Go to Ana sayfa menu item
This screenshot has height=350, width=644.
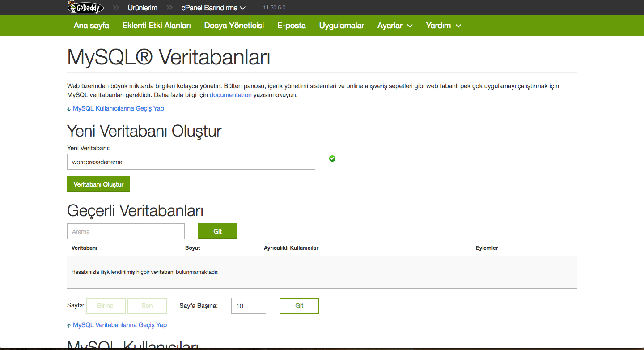pyautogui.click(x=91, y=26)
